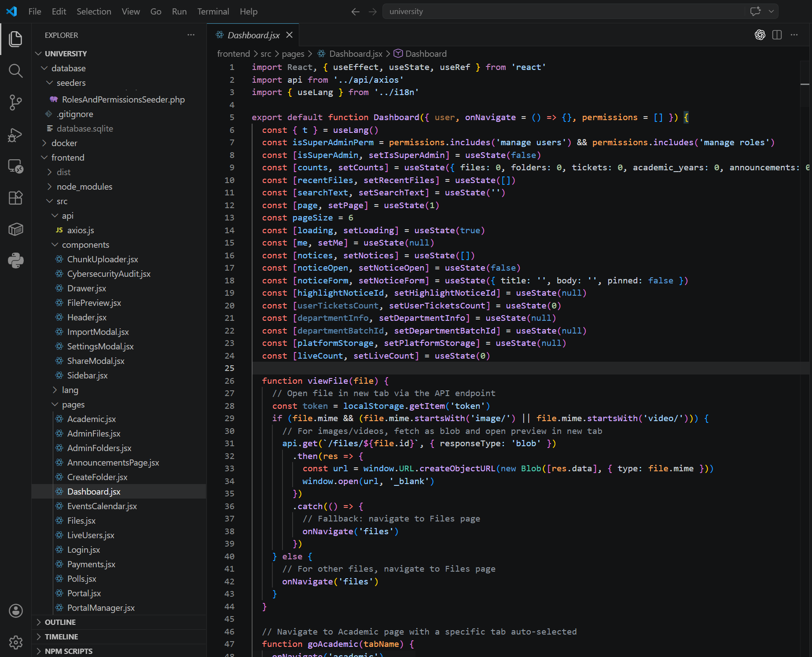Open the Docker extension panel
Screen dimensions: 812x657
[x=16, y=229]
